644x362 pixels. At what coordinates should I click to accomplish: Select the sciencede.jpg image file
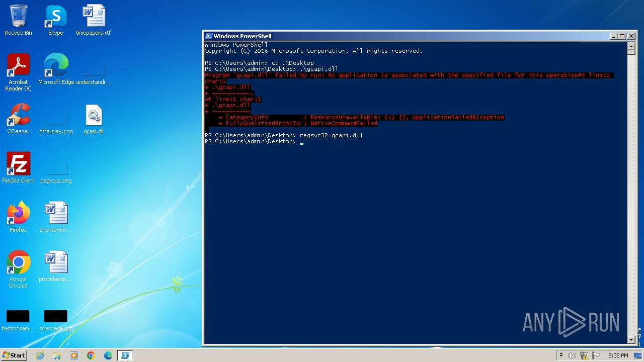tap(56, 320)
